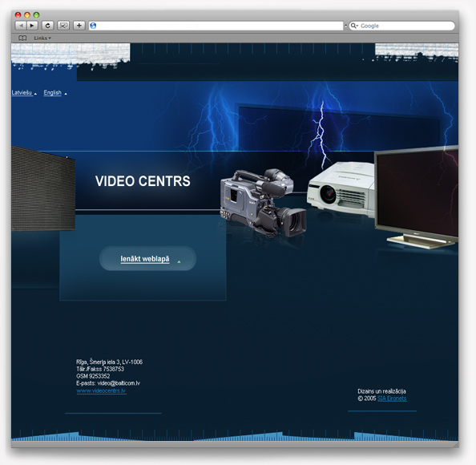The width and height of the screenshot is (476, 465).
Task: Click the plus add-bookmark button
Action: pos(79,26)
